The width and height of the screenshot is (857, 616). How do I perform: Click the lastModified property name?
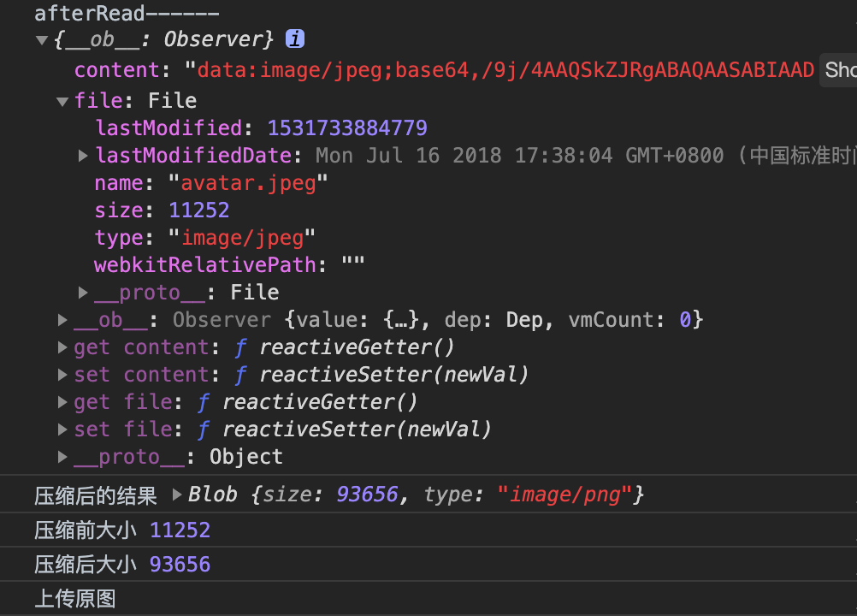pos(168,127)
